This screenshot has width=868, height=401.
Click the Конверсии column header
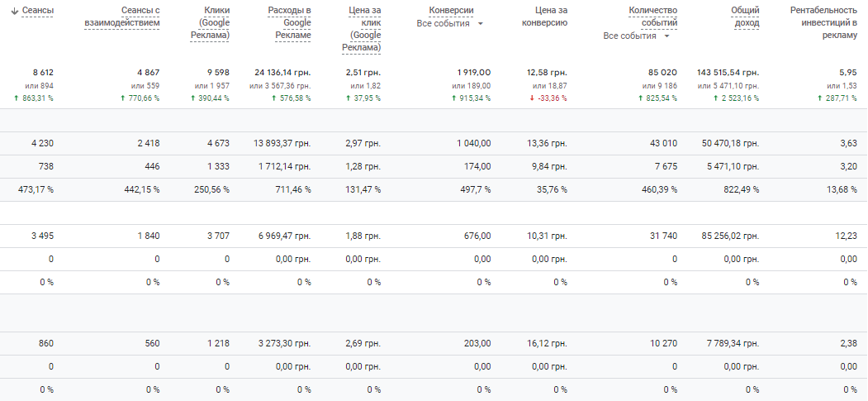pyautogui.click(x=451, y=11)
